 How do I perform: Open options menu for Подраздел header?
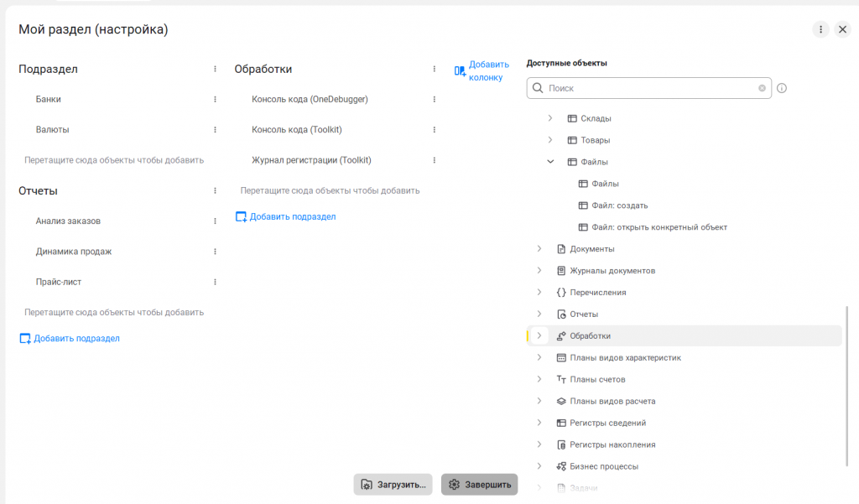215,70
